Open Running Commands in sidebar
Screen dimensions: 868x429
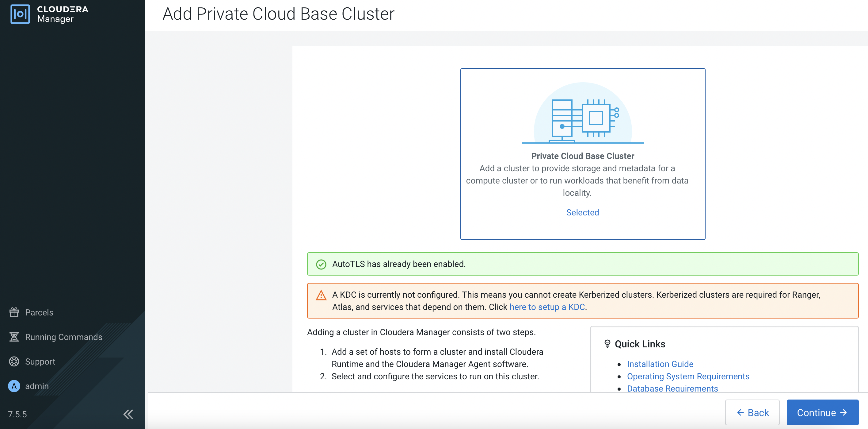63,337
